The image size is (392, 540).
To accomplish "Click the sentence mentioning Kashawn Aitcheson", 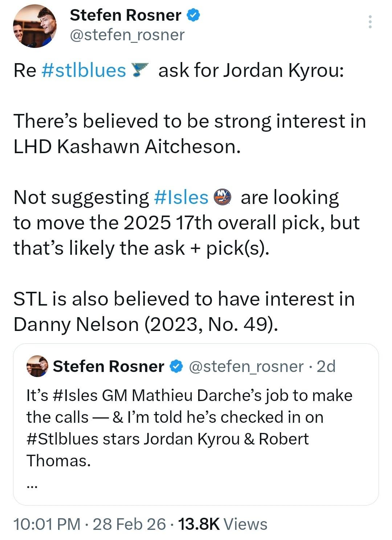I will coord(189,134).
